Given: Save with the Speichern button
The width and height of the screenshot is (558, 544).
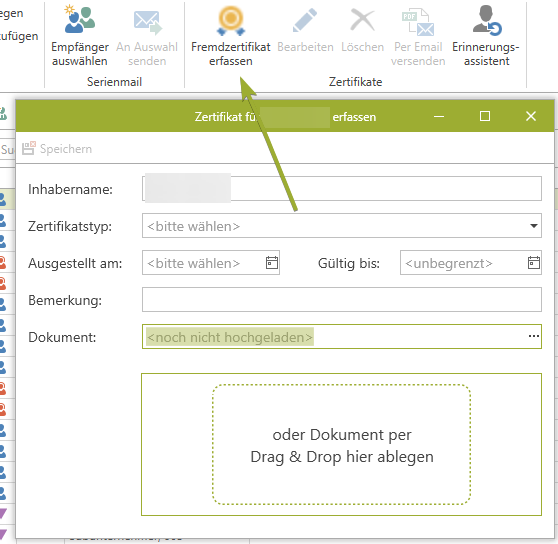Looking at the screenshot, I should pyautogui.click(x=57, y=149).
